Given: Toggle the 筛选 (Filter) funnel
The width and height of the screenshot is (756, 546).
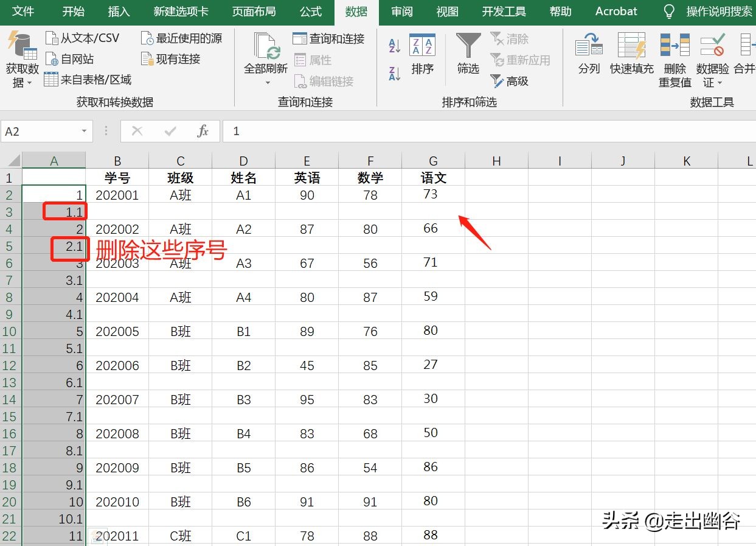Looking at the screenshot, I should tap(468, 54).
